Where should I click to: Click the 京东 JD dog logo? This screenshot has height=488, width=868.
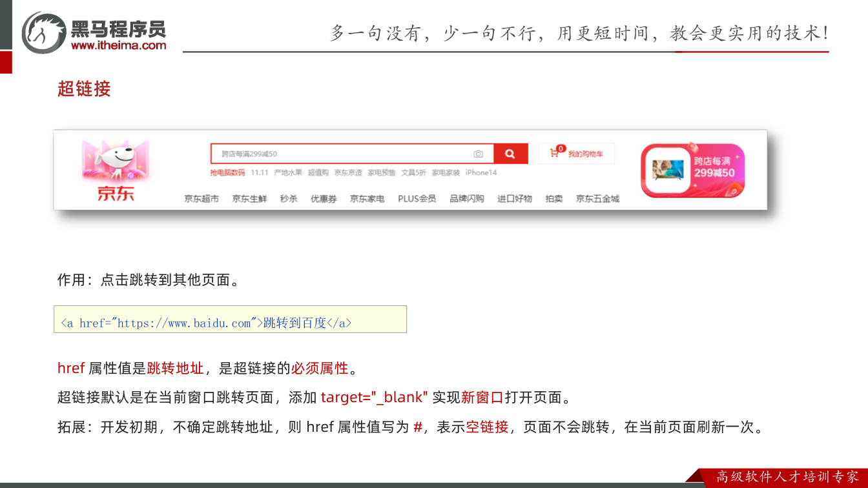116,171
